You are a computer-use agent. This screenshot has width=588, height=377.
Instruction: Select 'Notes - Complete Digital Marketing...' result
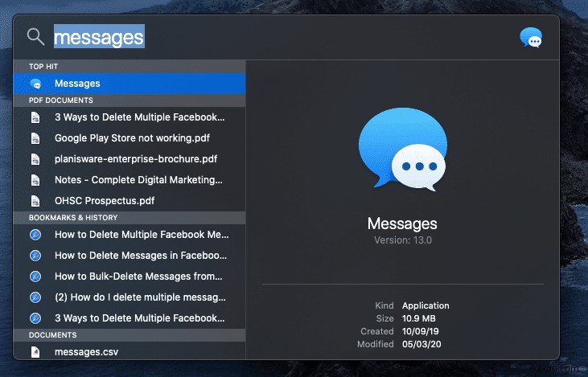click(130, 180)
